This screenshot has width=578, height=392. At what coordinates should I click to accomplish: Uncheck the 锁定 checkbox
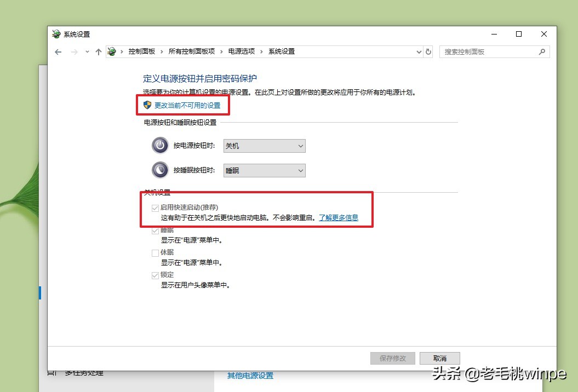point(155,274)
